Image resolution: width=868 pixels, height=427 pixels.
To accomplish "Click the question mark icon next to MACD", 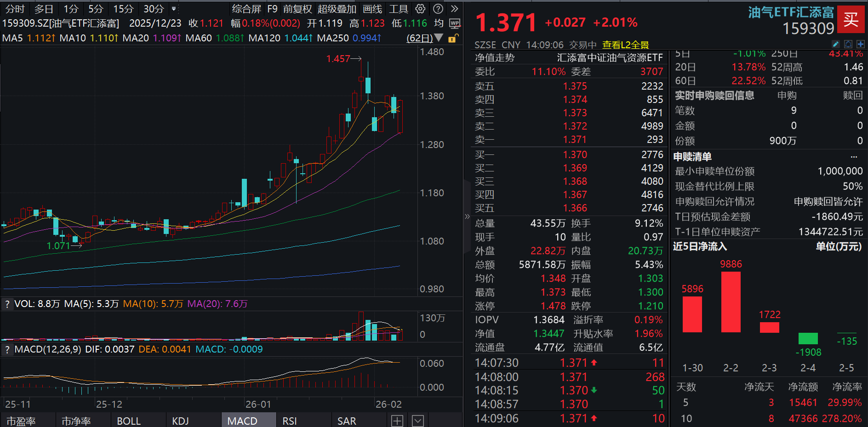I will pos(7,349).
